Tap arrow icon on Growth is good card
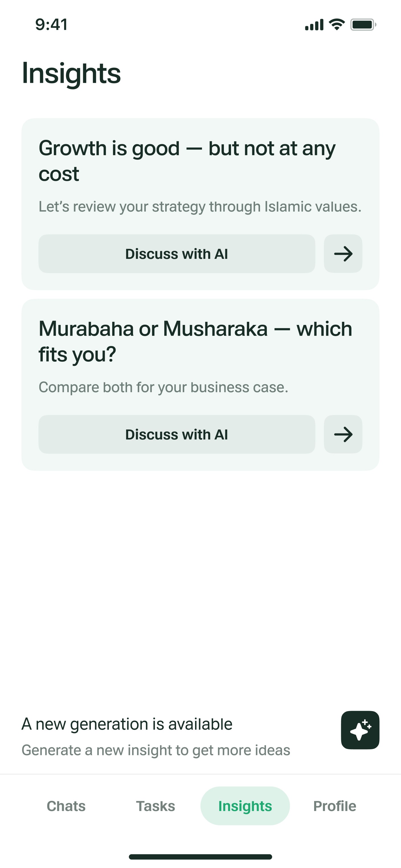The height and width of the screenshot is (868, 401). tap(343, 254)
